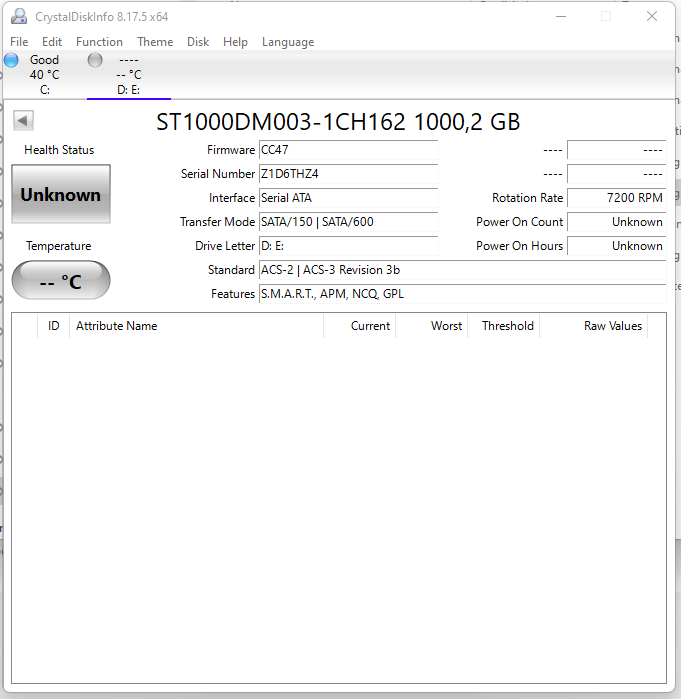The width and height of the screenshot is (681, 699).
Task: Click the Threshold column header
Action: (x=504, y=326)
